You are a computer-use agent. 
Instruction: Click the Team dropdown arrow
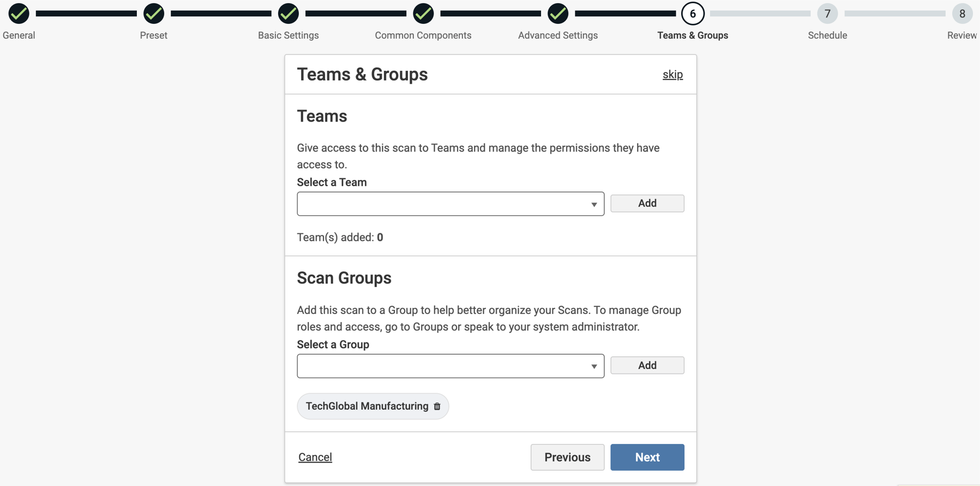594,204
